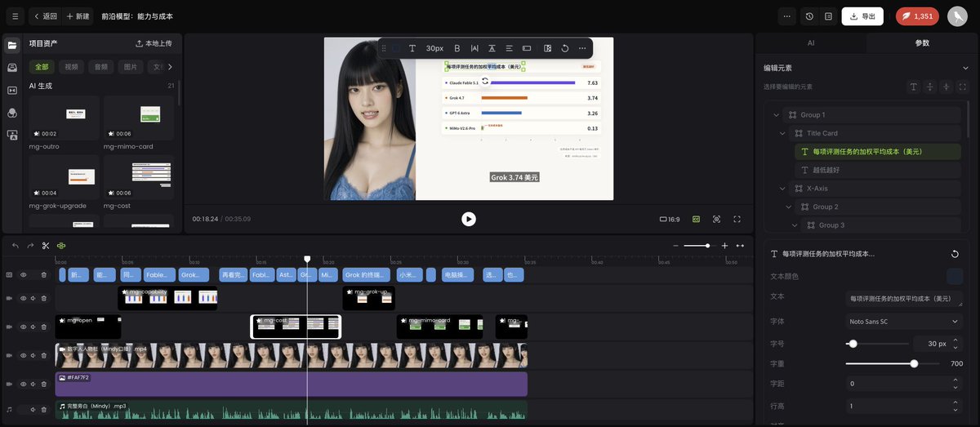Screen dimensions: 980x427
Task: Enter fullscreen preview mode
Action: tap(737, 219)
